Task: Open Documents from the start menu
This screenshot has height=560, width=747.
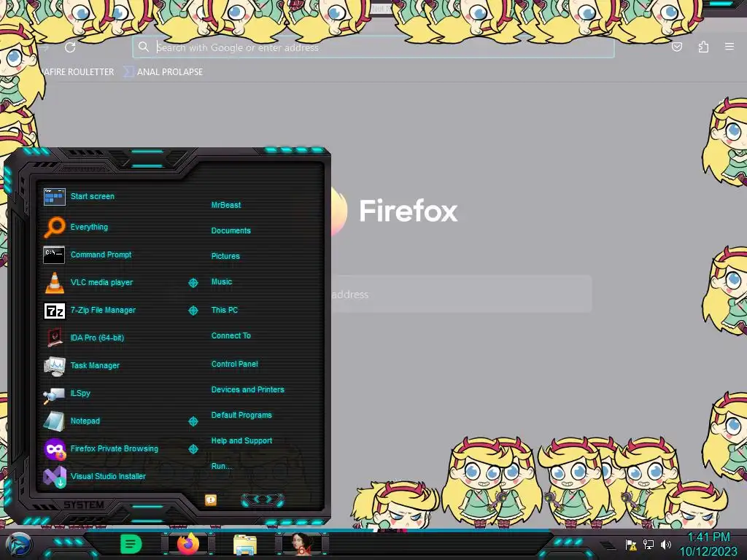Action: pos(231,230)
